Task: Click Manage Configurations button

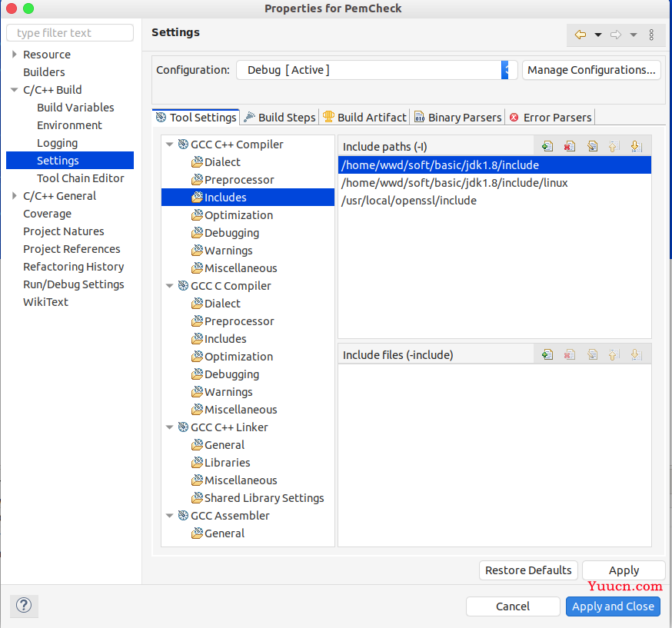Action: (591, 70)
